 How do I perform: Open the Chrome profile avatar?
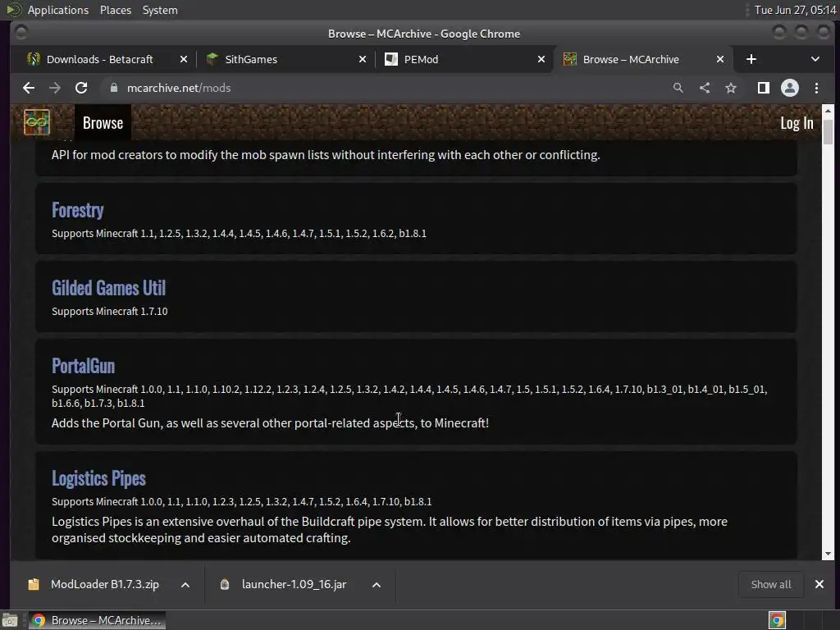(x=790, y=88)
